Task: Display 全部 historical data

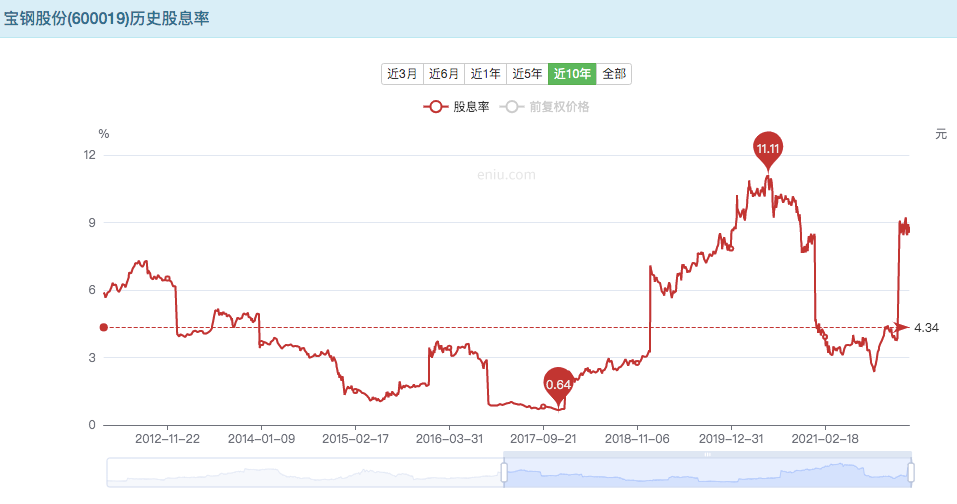Action: (614, 73)
